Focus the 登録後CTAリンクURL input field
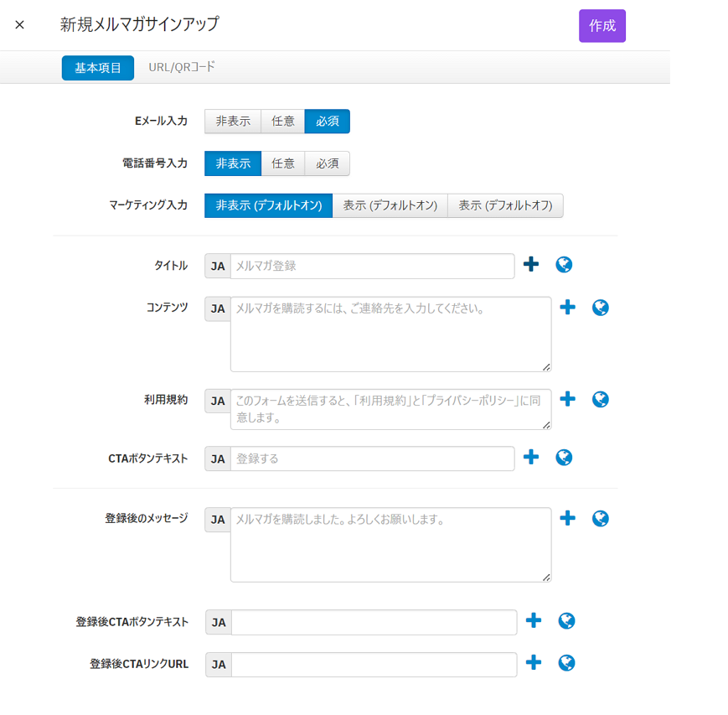The image size is (728, 715). click(374, 665)
